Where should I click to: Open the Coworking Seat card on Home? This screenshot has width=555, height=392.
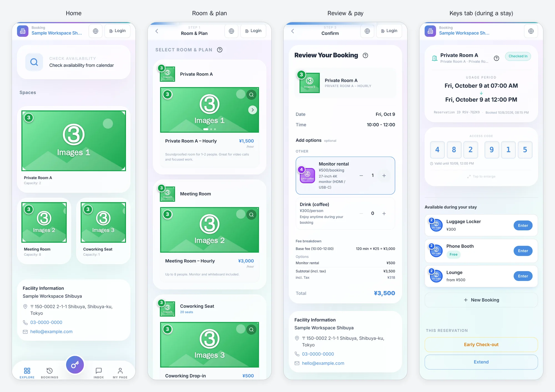103,231
